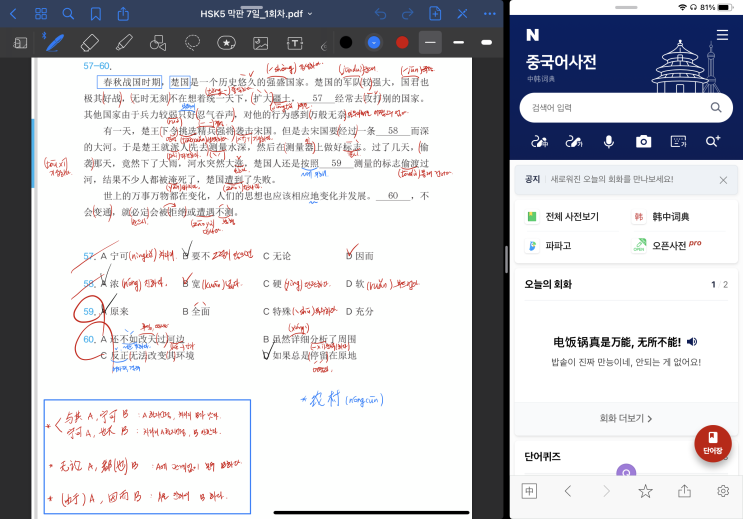Tap the Naver N logo
Screen dimensions: 743x519
coord(533,35)
